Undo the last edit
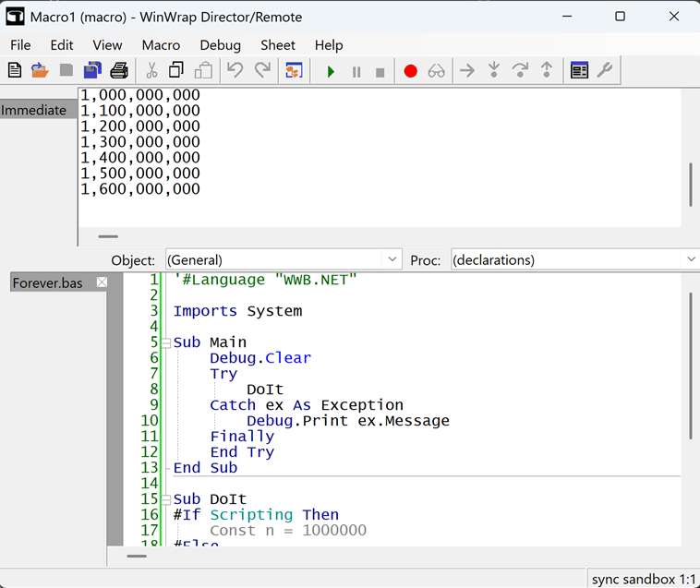700x588 pixels. click(235, 70)
